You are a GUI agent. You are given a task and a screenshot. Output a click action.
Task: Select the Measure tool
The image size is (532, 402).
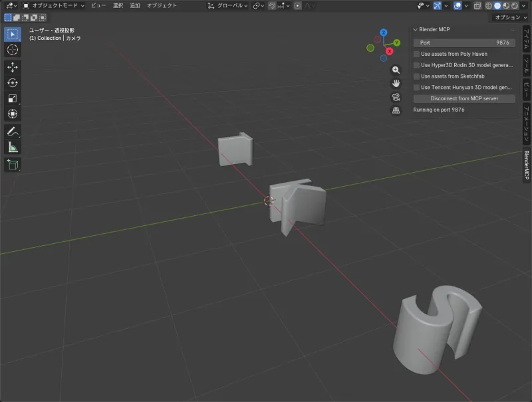(x=13, y=147)
